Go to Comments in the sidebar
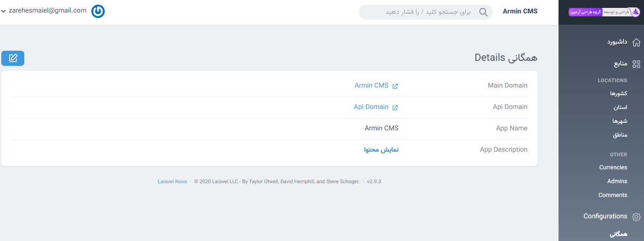 613,195
